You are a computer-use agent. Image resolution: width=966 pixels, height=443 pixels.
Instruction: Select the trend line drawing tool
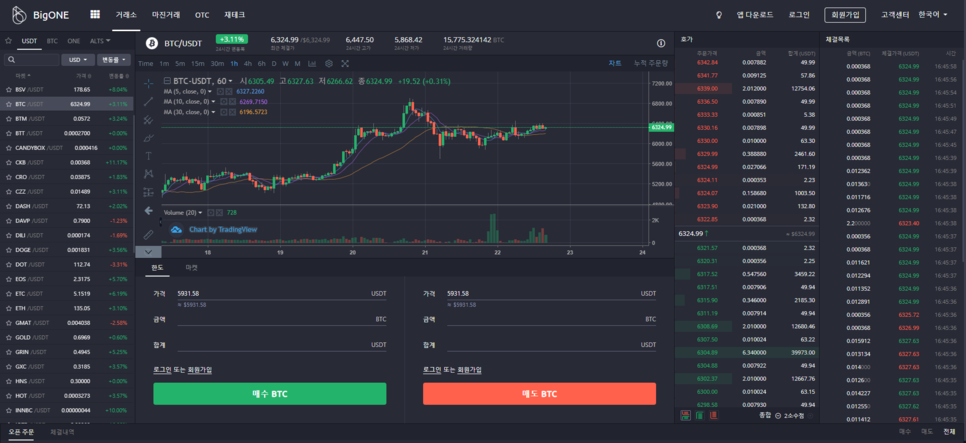tap(148, 101)
